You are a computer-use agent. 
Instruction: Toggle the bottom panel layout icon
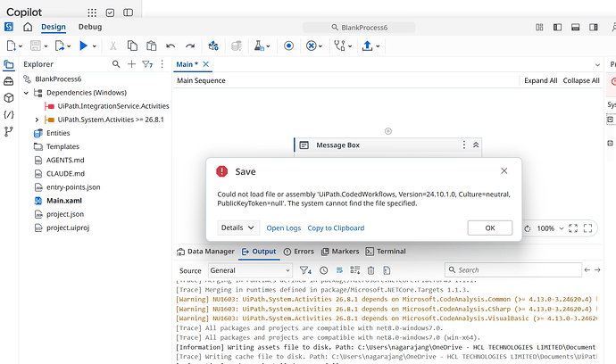coord(576,27)
